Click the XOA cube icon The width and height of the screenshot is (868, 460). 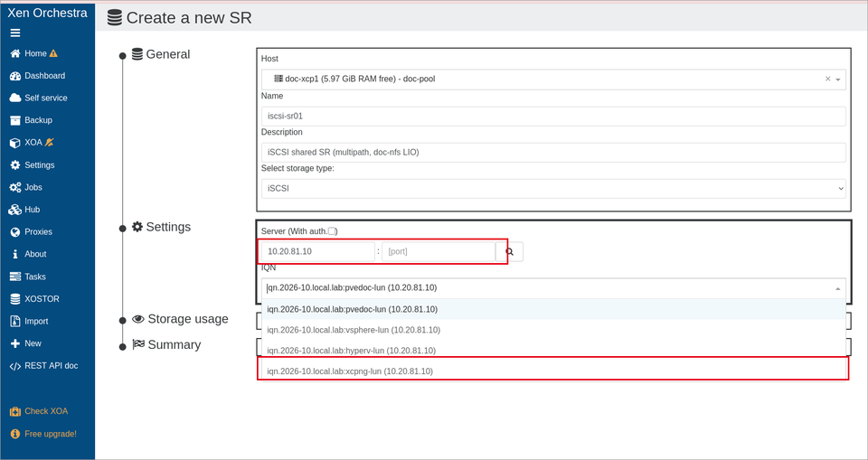(x=15, y=142)
